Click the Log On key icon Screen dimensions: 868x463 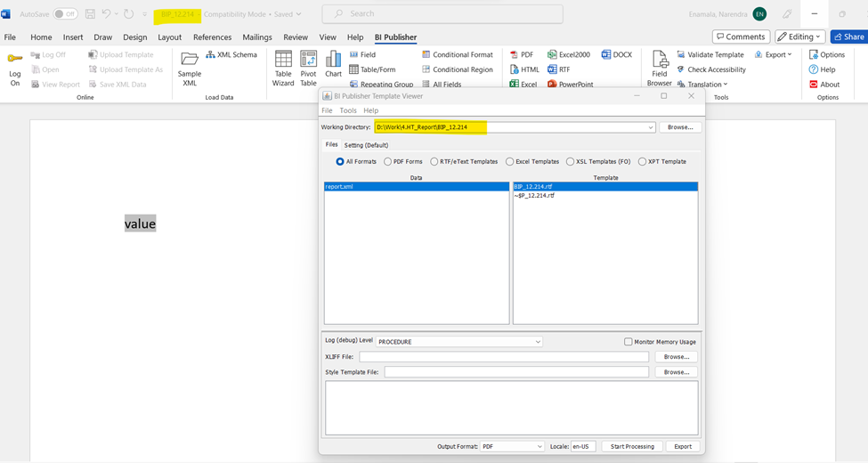(x=15, y=58)
